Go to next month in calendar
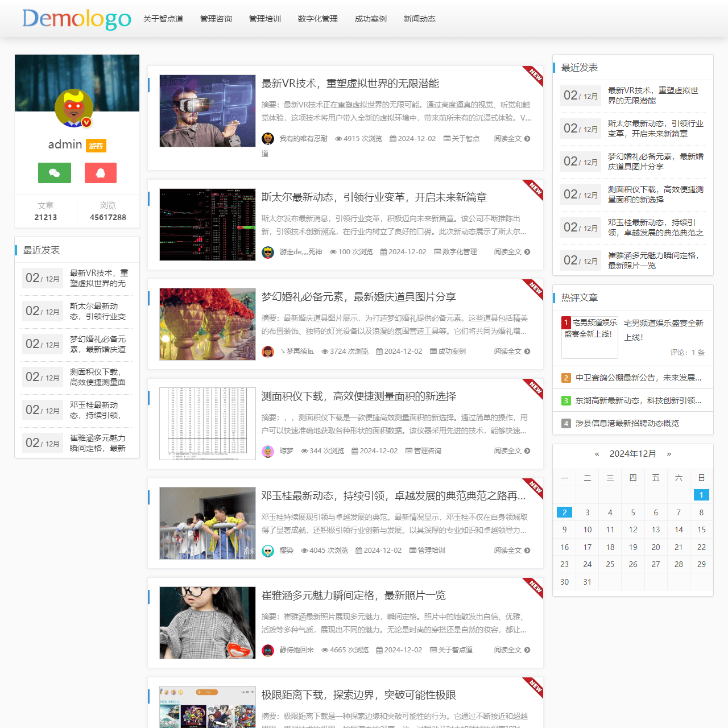Viewport: 728px width, 728px height. coord(669,454)
